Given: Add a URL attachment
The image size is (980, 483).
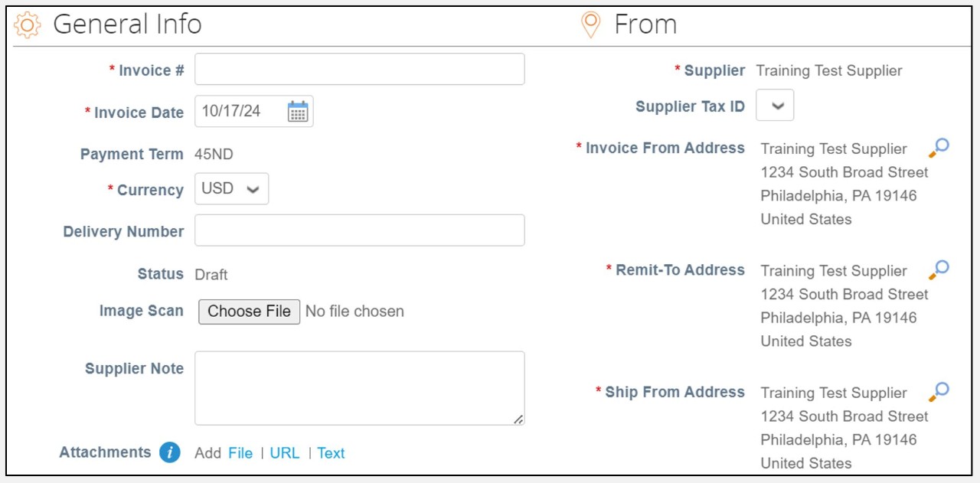Looking at the screenshot, I should point(285,453).
